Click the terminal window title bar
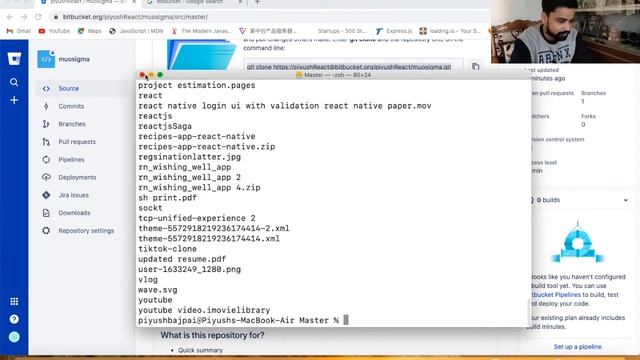The width and height of the screenshot is (640, 360). coord(333,75)
